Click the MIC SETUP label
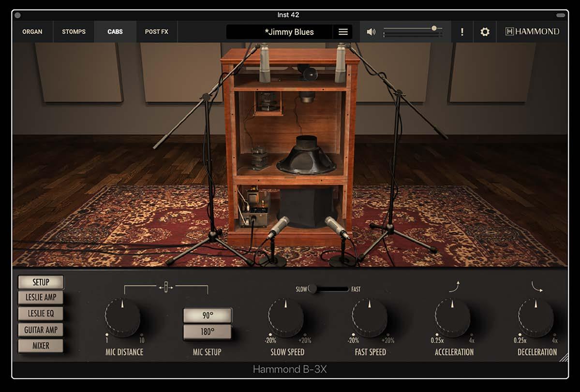 point(207,352)
